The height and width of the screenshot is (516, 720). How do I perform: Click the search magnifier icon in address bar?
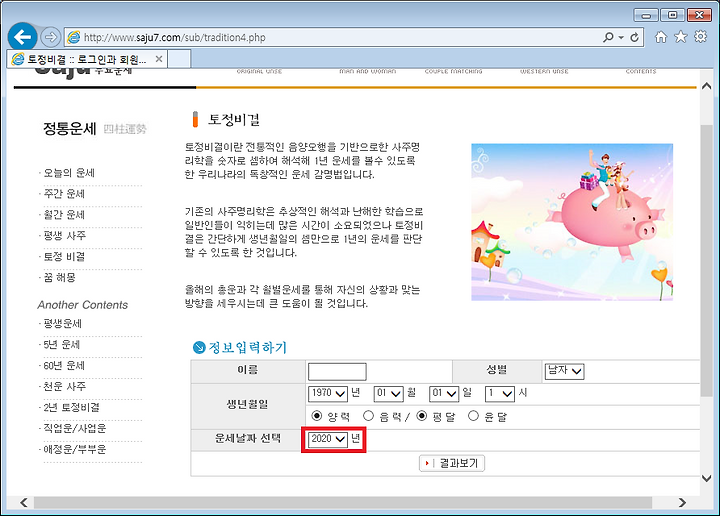pos(608,37)
